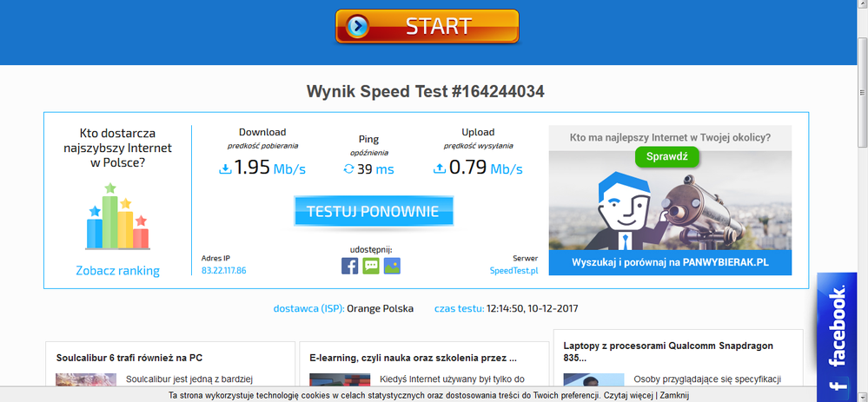Click the 1.95 Mb/s download value
The height and width of the screenshot is (402, 868).
tap(269, 168)
